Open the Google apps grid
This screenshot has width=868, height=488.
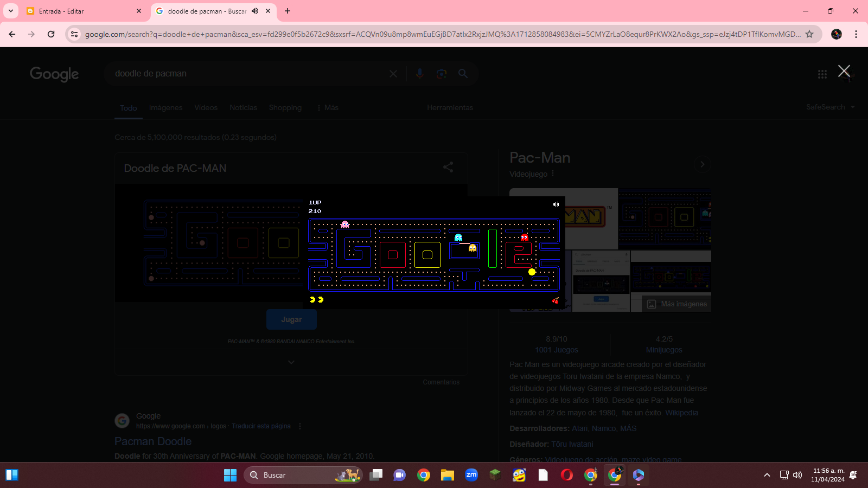coord(822,74)
